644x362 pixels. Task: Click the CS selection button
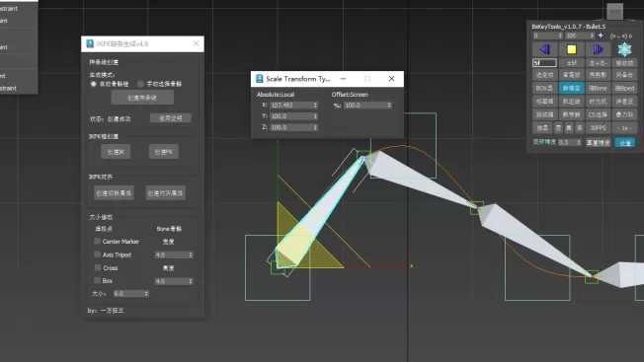point(598,114)
